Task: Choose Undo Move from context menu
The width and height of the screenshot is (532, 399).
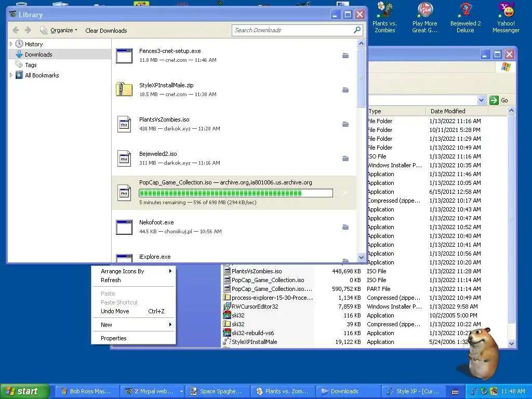Action: 134,311
